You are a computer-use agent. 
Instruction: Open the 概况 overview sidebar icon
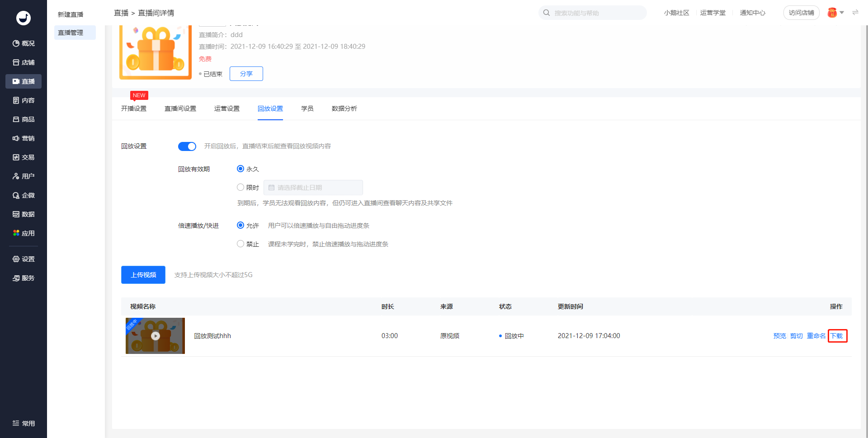pyautogui.click(x=16, y=43)
